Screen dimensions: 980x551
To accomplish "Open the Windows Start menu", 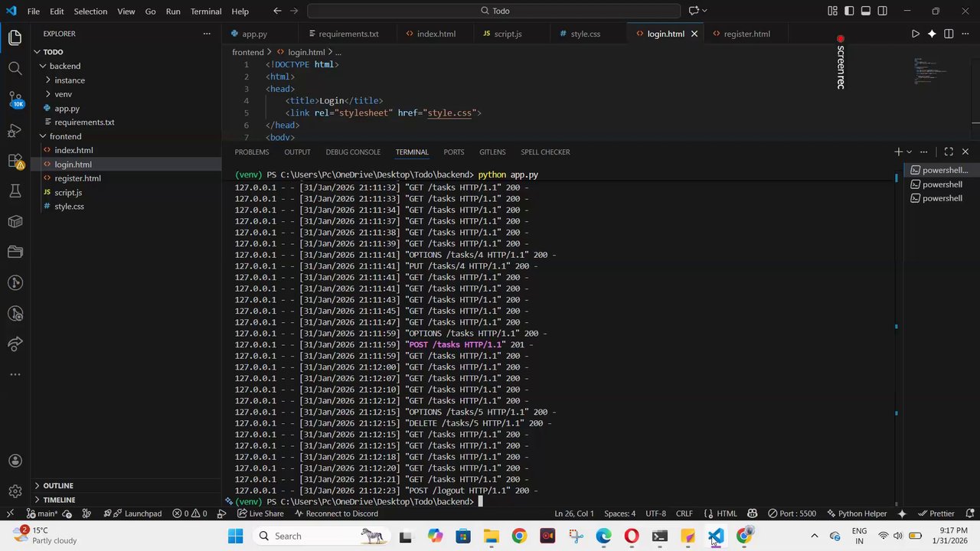I will pyautogui.click(x=234, y=536).
